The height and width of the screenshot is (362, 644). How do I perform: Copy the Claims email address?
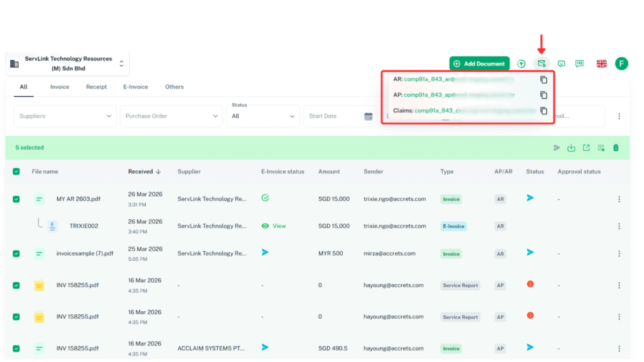tap(543, 111)
